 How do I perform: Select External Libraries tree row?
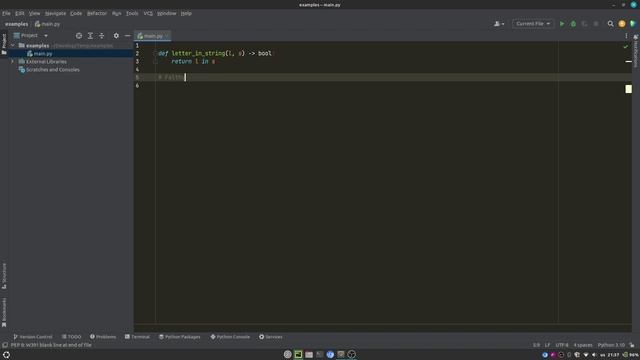point(46,62)
